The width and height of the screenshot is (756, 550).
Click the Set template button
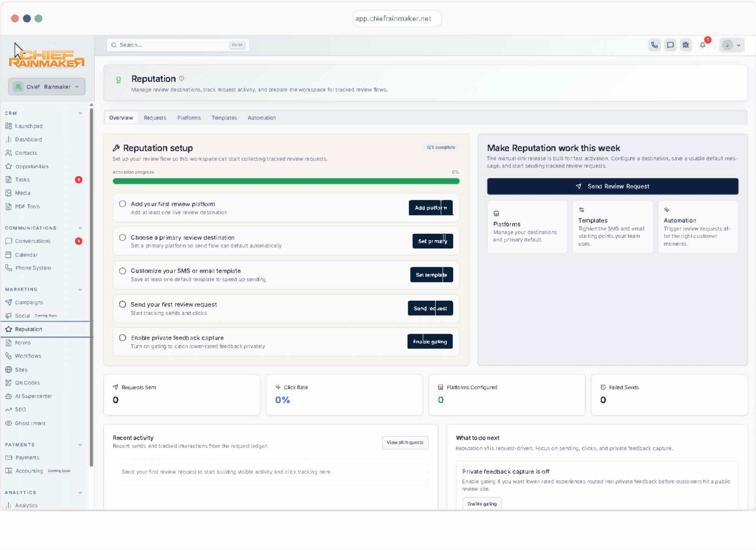tap(431, 275)
